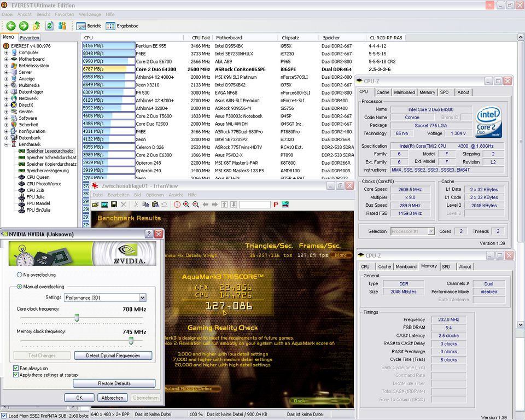The width and height of the screenshot is (525, 420).
Task: Click IrfanView toolbar text input box
Action: pyautogui.click(x=255, y=205)
